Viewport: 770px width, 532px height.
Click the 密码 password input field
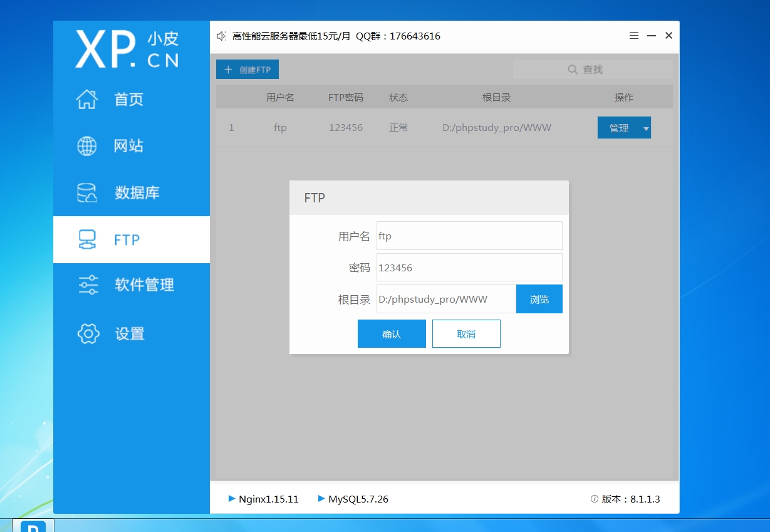(x=469, y=268)
